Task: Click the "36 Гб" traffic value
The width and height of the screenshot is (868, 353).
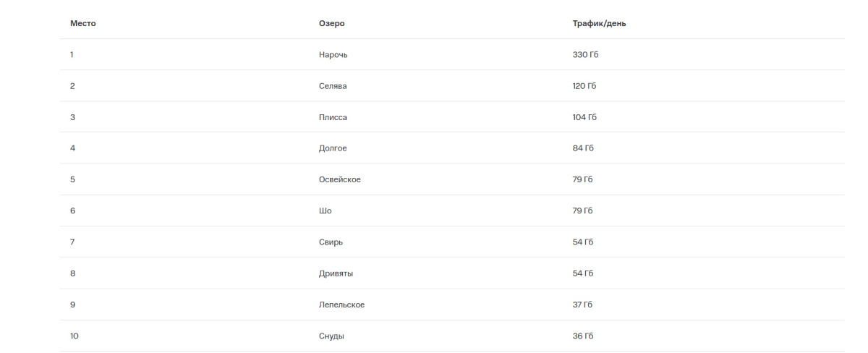Action: (582, 336)
